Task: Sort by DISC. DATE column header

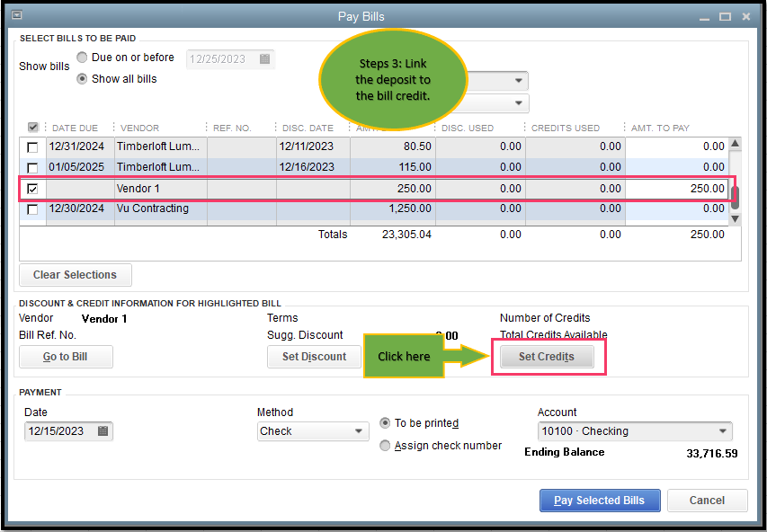Action: click(x=308, y=129)
